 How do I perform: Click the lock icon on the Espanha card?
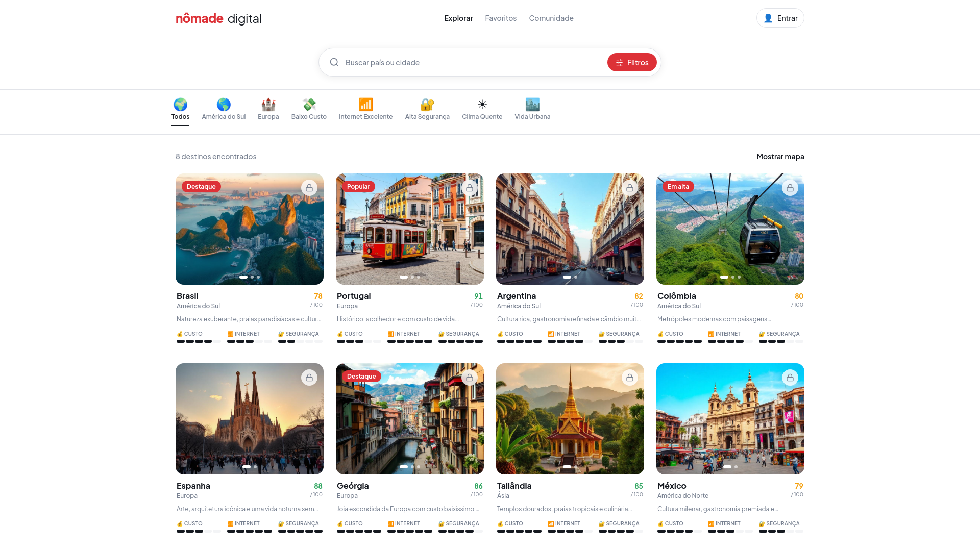(x=309, y=378)
